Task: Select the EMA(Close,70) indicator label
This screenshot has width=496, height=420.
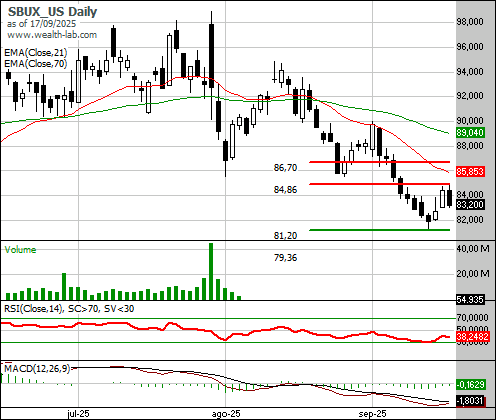Action: coord(36,63)
